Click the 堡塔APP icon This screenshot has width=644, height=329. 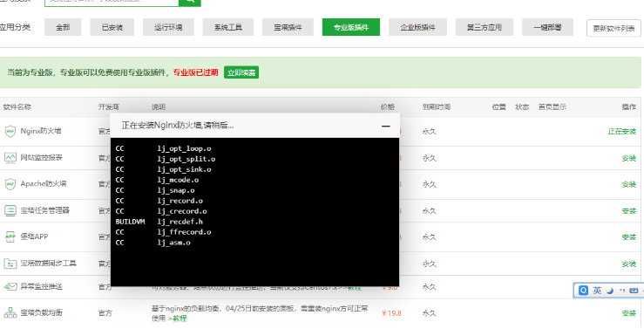tap(10, 236)
